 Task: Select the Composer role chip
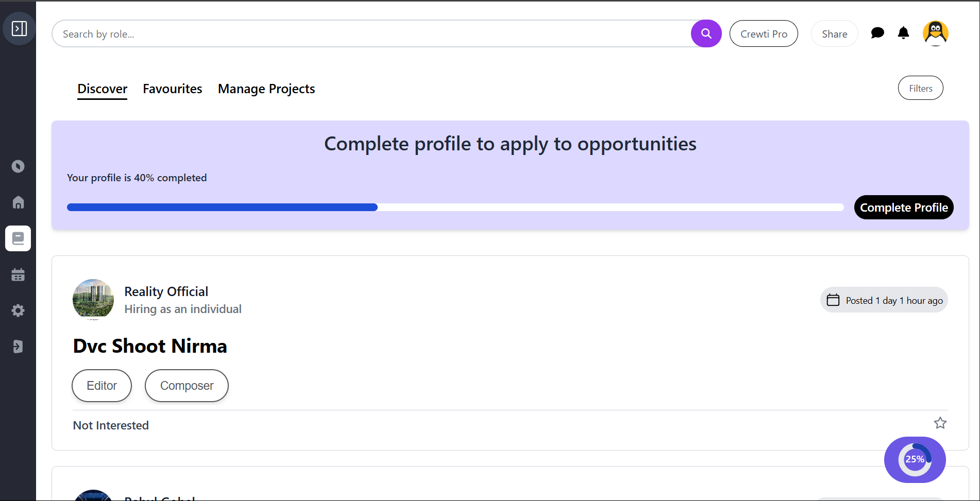pyautogui.click(x=187, y=386)
